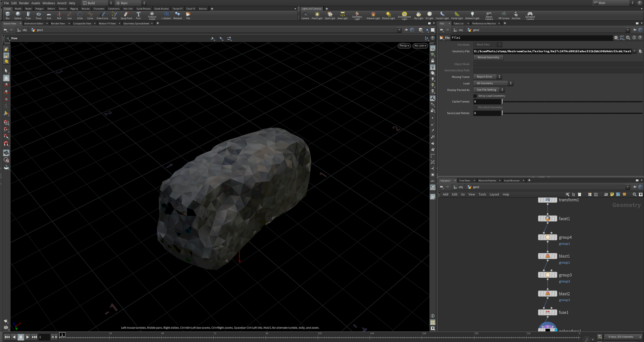Image resolution: width=644 pixels, height=342 pixels.
Task: Open the Build desktop dropdown
Action: pyautogui.click(x=98, y=3)
